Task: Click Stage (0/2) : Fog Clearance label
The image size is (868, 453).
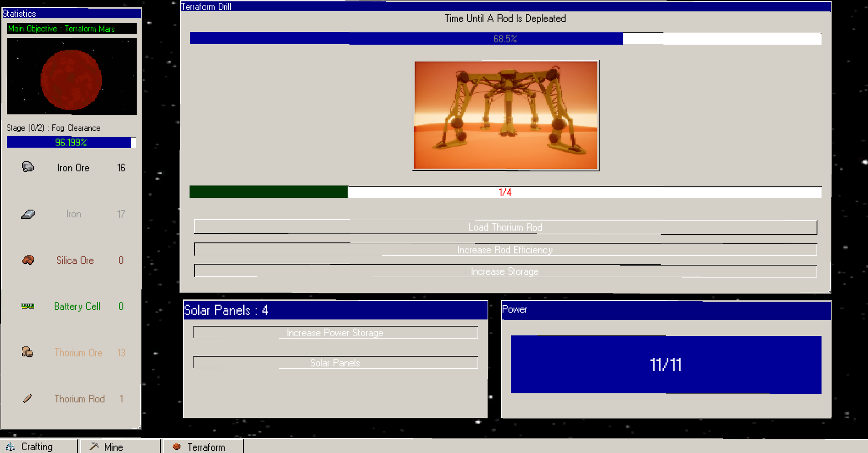Action: point(53,128)
